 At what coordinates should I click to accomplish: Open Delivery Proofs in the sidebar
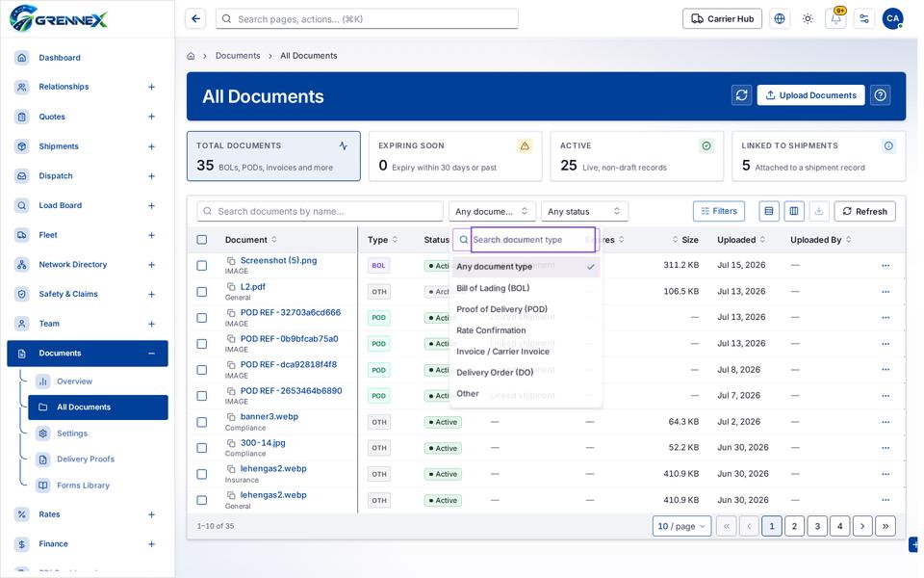point(86,460)
